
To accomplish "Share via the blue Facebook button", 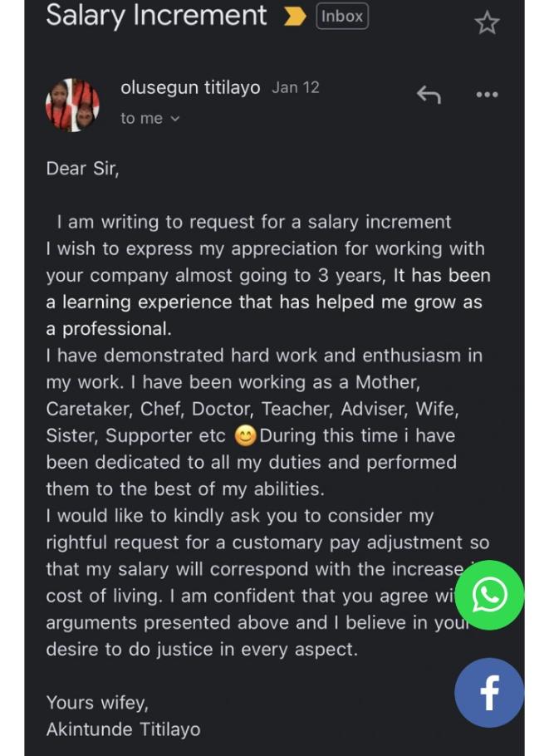I will (x=489, y=693).
